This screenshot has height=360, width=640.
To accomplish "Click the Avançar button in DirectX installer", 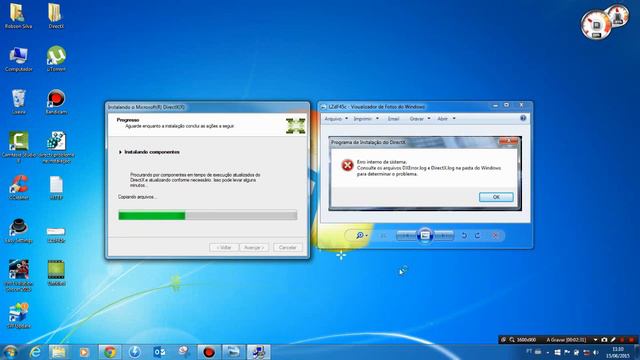I will point(254,247).
